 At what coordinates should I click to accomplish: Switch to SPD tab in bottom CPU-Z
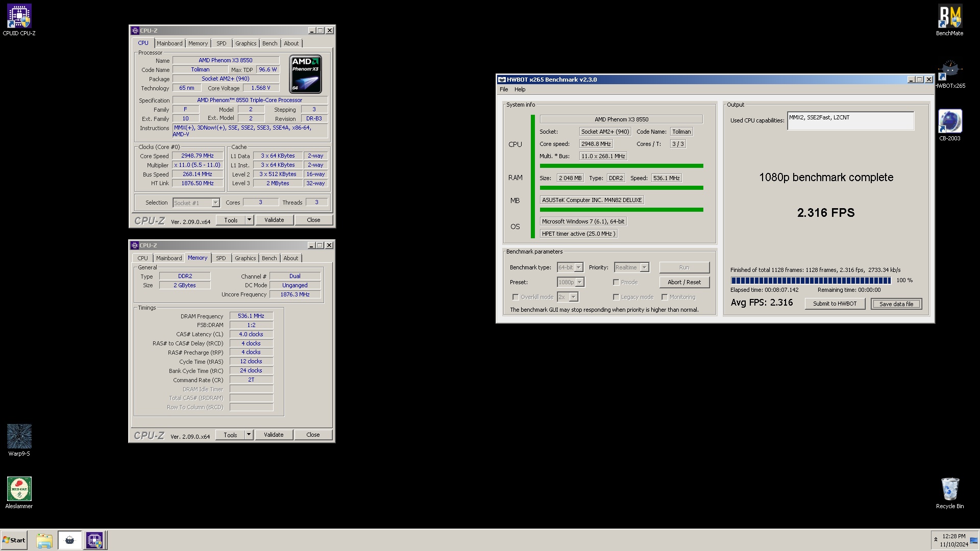pyautogui.click(x=220, y=258)
